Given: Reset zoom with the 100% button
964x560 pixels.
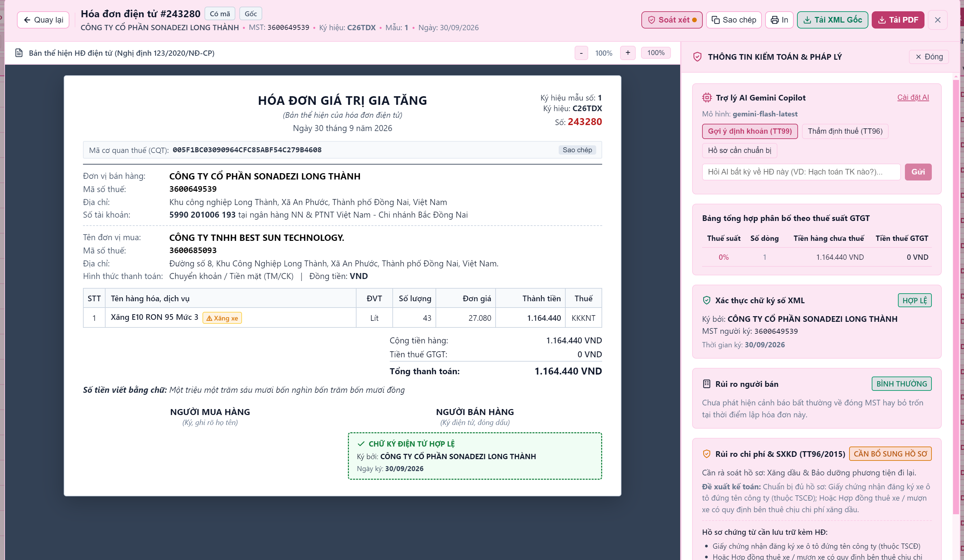Looking at the screenshot, I should click(x=656, y=53).
